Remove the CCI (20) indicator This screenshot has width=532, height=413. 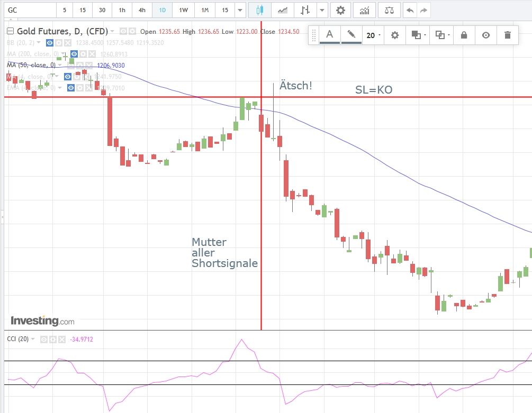[x=62, y=339]
